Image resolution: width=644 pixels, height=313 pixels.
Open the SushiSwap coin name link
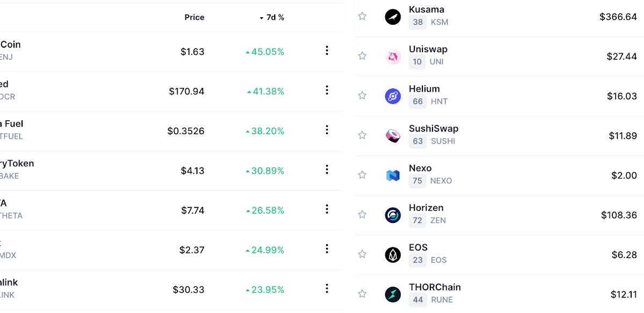pyautogui.click(x=434, y=128)
